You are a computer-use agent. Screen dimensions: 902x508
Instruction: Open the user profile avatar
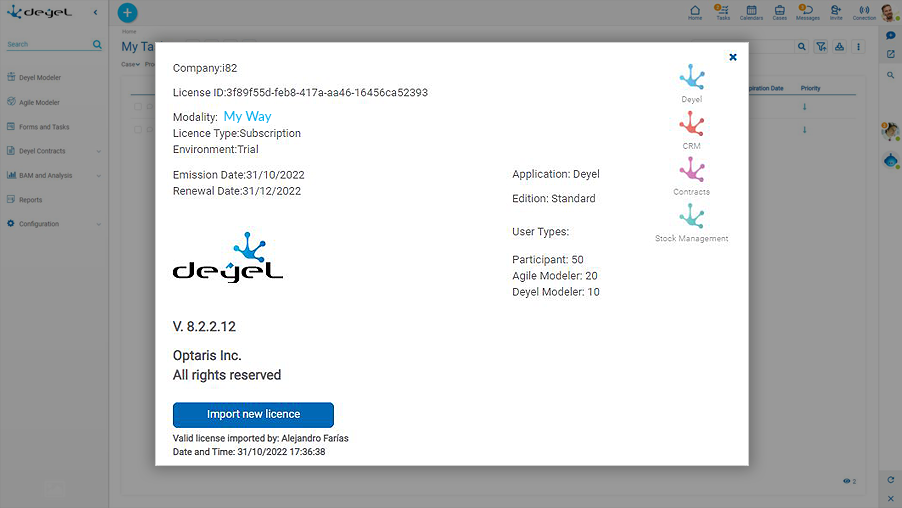[x=889, y=12]
